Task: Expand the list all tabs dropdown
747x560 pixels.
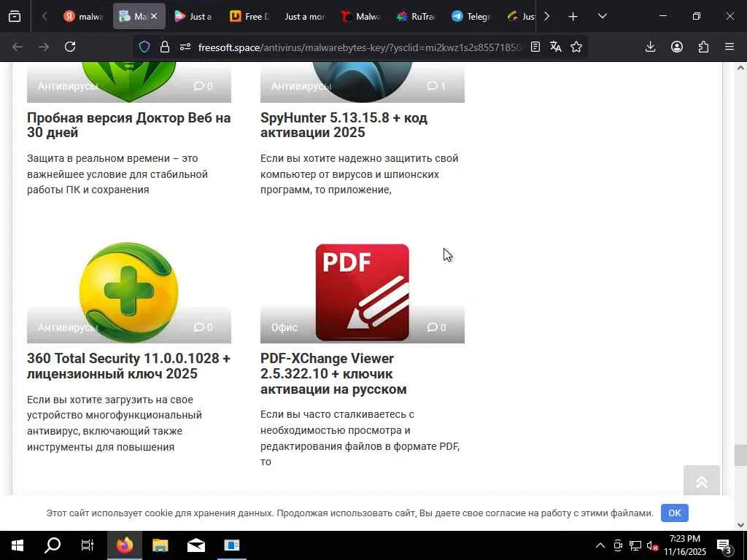Action: (602, 16)
